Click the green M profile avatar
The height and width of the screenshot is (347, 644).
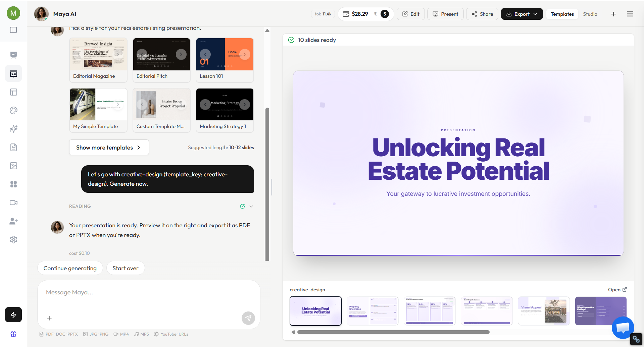tap(13, 13)
